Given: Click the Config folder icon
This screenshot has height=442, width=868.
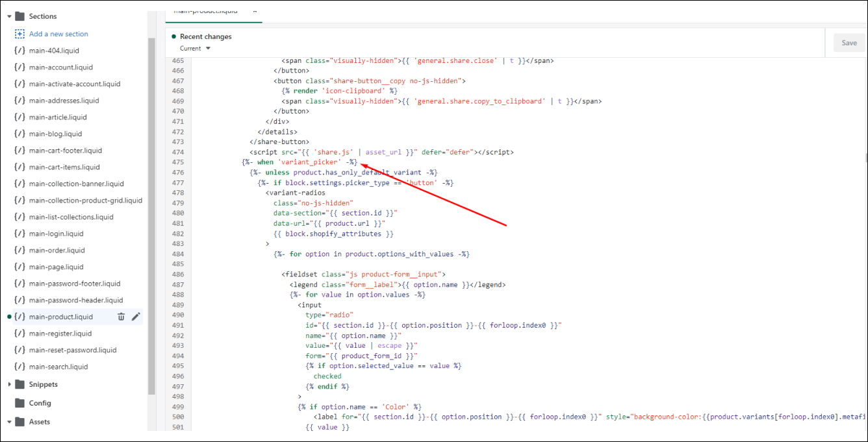Looking at the screenshot, I should click(x=19, y=403).
